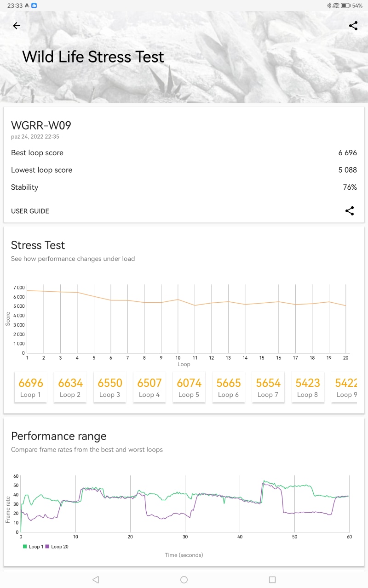
Task: Choose the Loop 4 score card
Action: [149, 387]
